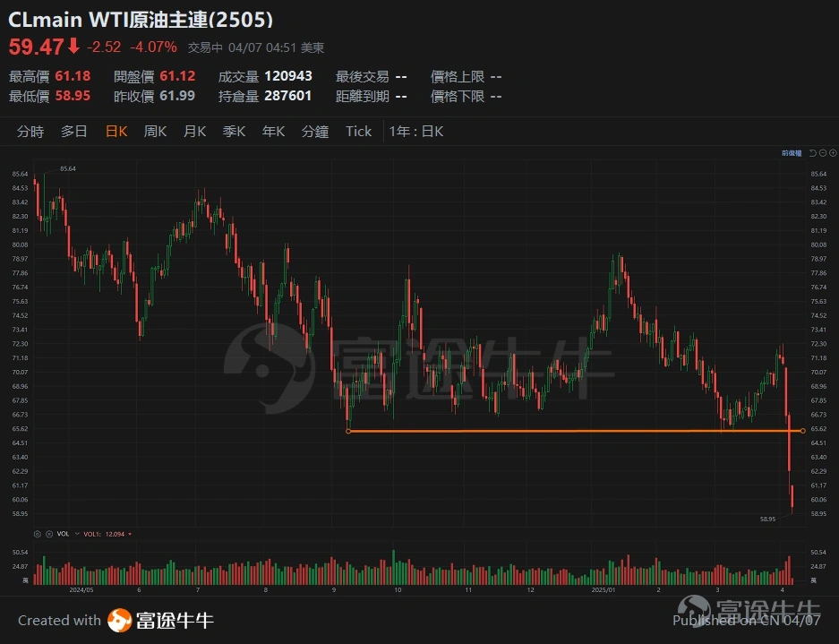This screenshot has width=839, height=644.
Task: Select the 季K quarterly tab
Action: (234, 131)
